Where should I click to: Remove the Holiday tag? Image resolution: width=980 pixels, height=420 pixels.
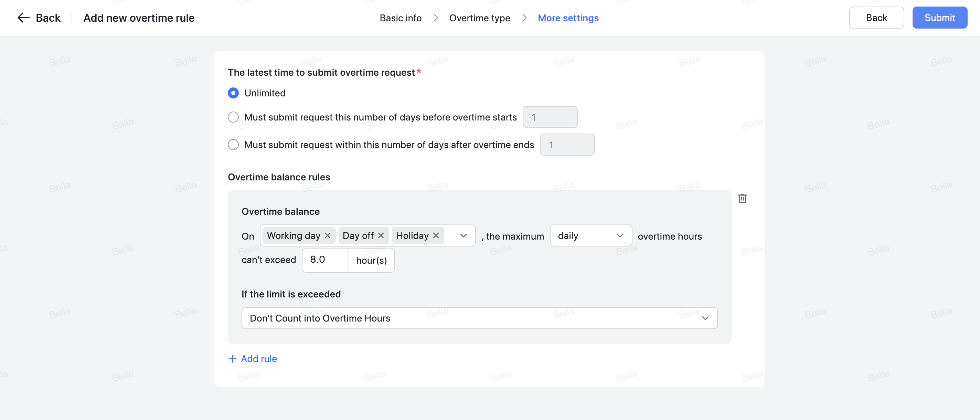(x=436, y=235)
